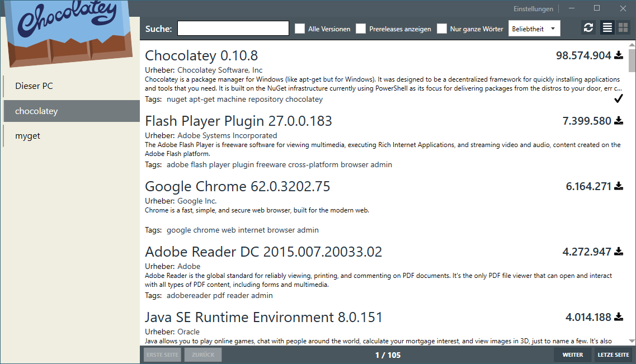Viewport: 636px width, 364px height.
Task: Go to next page with WEITER
Action: [572, 354]
